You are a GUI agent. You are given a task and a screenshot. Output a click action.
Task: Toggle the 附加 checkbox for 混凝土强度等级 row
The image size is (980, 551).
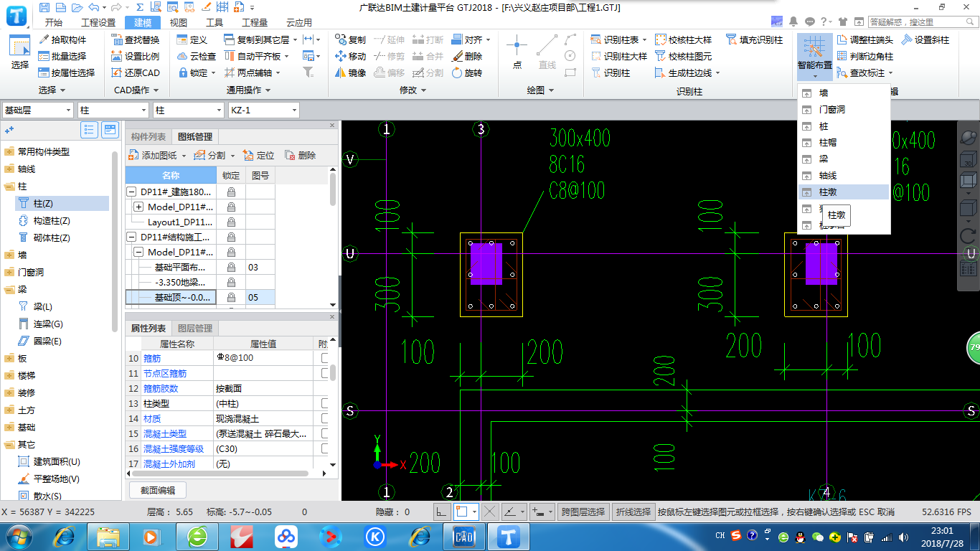[x=325, y=448]
